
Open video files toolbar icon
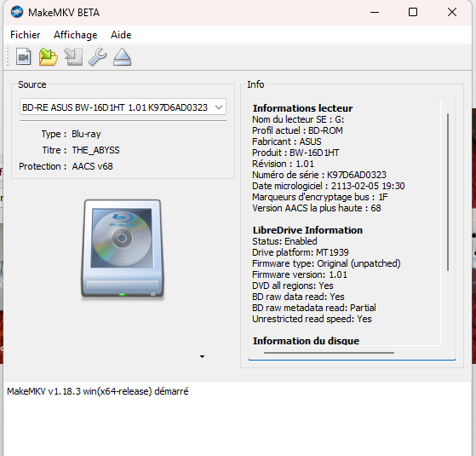point(23,56)
